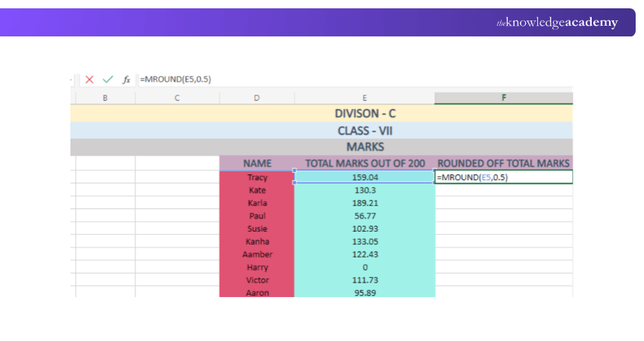
Task: Click the marks cell 130.3
Action: [364, 190]
